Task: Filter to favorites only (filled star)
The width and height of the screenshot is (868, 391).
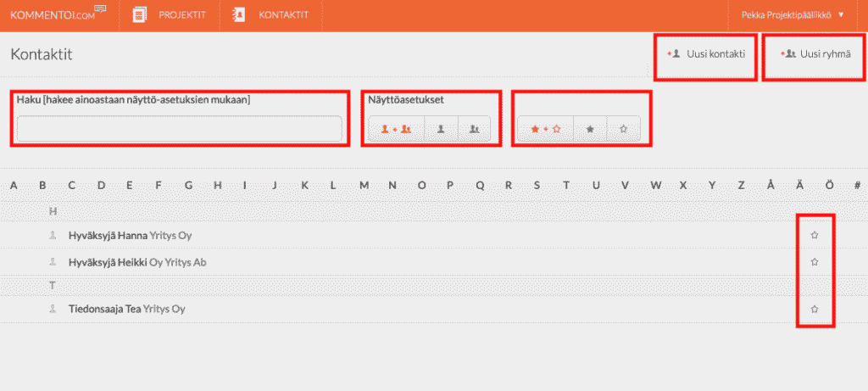Action: point(591,129)
